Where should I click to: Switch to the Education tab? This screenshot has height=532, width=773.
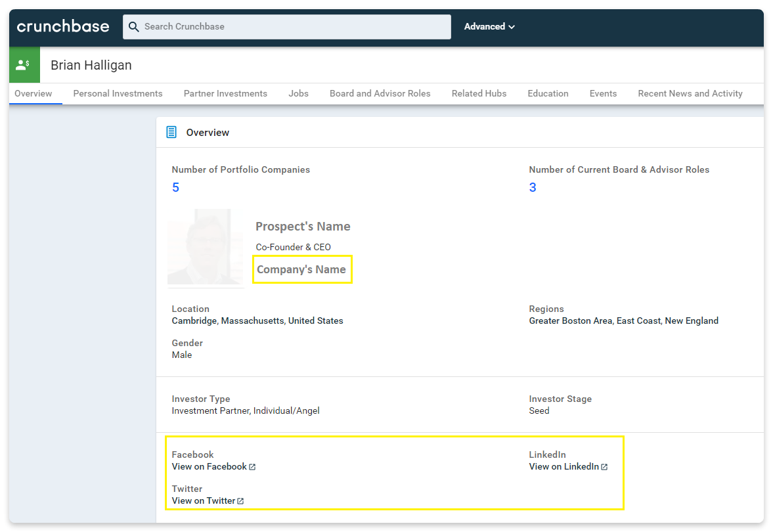tap(548, 94)
